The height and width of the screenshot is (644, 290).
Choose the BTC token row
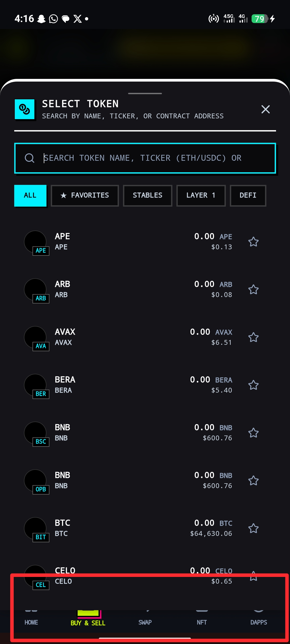145,528
